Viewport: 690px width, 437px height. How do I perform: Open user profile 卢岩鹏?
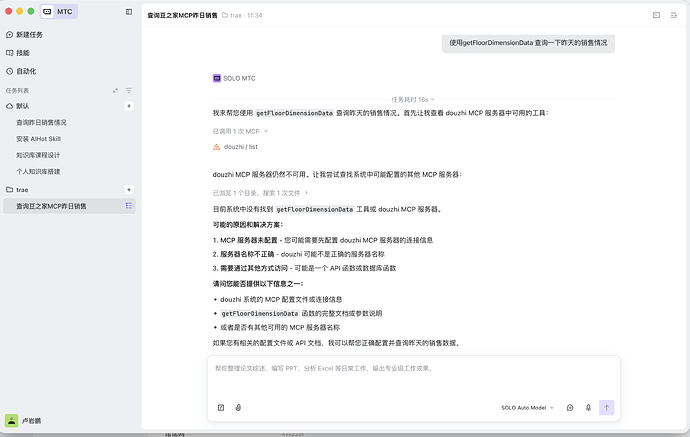click(x=23, y=421)
